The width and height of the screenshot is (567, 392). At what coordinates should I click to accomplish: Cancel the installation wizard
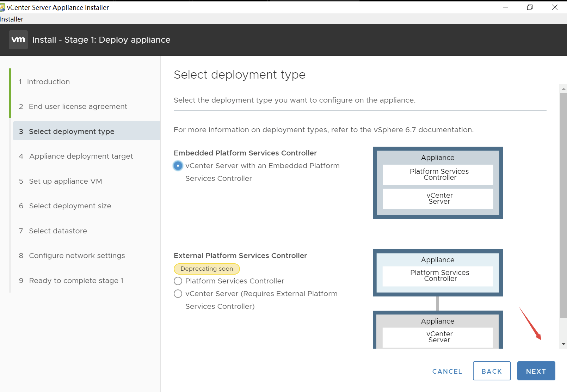(447, 371)
